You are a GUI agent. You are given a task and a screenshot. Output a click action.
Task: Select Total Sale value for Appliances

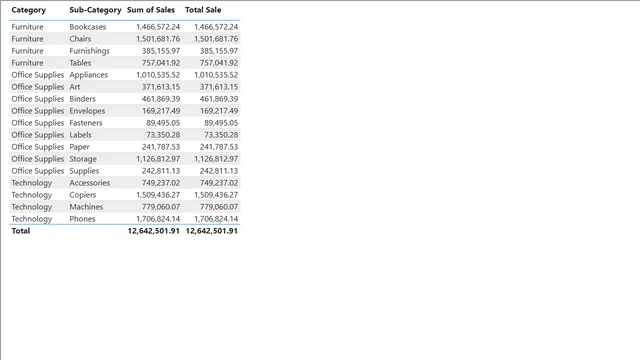(x=216, y=75)
